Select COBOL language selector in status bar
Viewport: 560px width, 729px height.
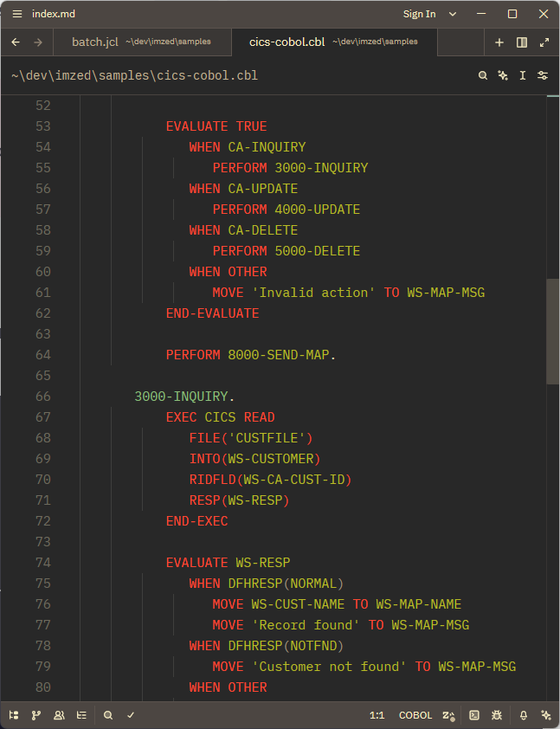pos(415,715)
